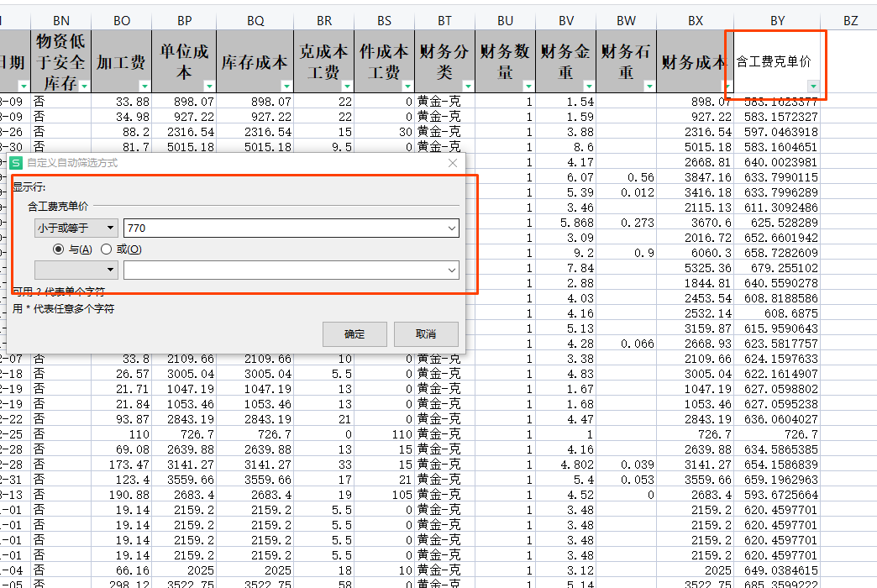Click the filter arrow in 含工费克单价 header
The width and height of the screenshot is (877, 588).
tap(812, 86)
